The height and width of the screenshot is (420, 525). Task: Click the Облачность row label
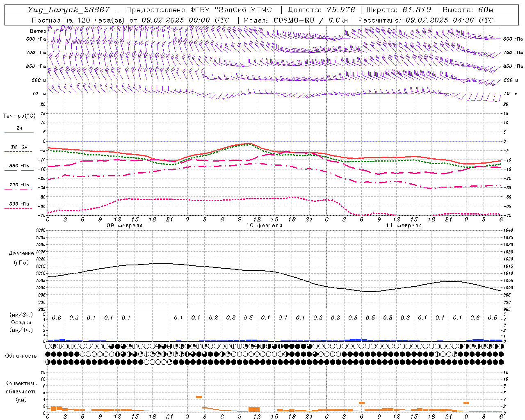(x=21, y=356)
